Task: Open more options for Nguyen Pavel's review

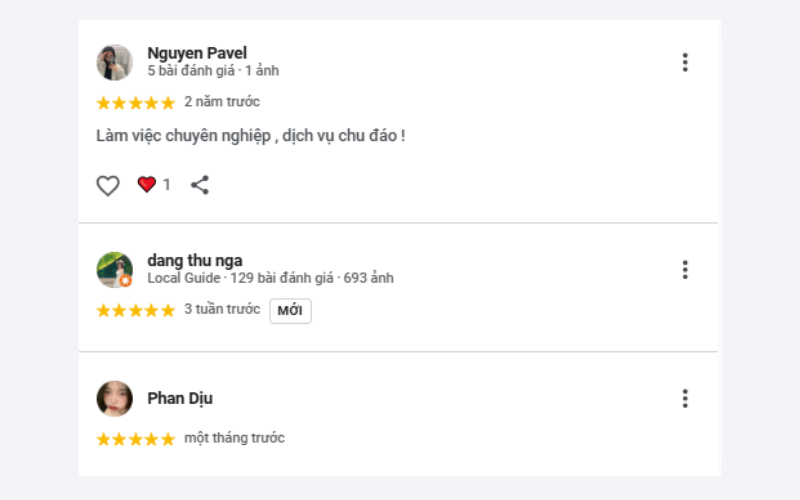Action: 685,63
